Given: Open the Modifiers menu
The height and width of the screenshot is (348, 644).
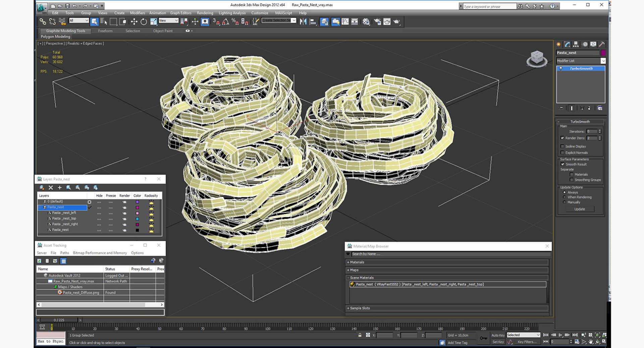Looking at the screenshot, I should pyautogui.click(x=138, y=13).
